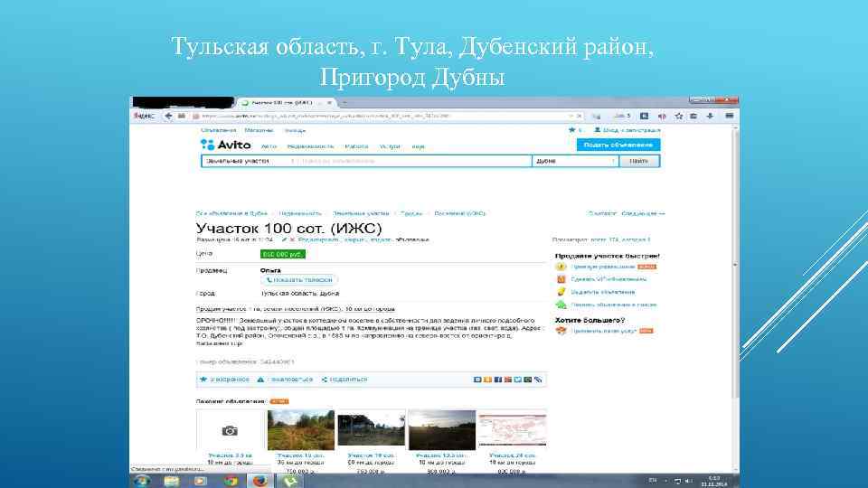Open the Авто menu item

[x=269, y=146]
